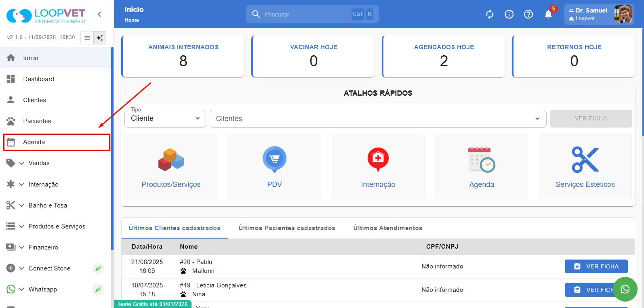This screenshot has width=644, height=308.
Task: Click the Banho e Tosa scissors icon
Action: click(x=11, y=205)
